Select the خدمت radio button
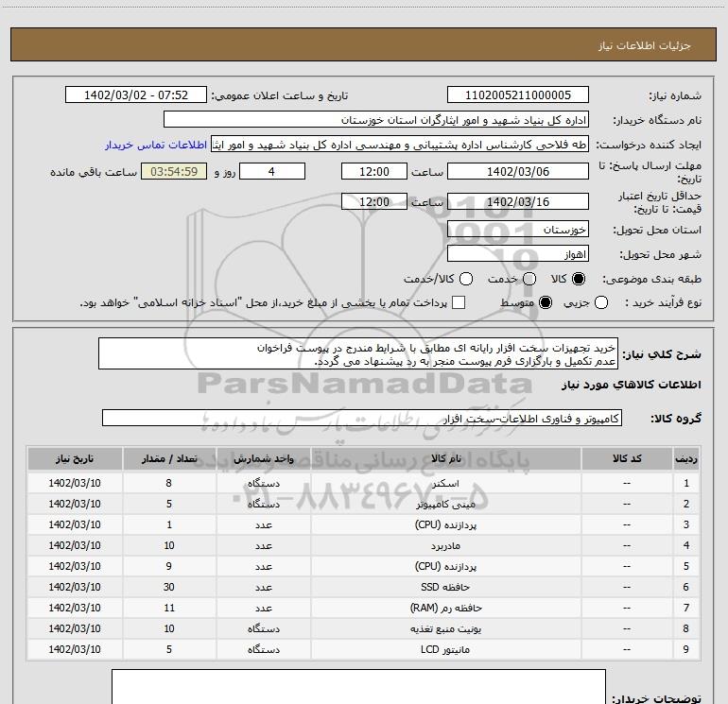728x704 pixels. pos(529,279)
